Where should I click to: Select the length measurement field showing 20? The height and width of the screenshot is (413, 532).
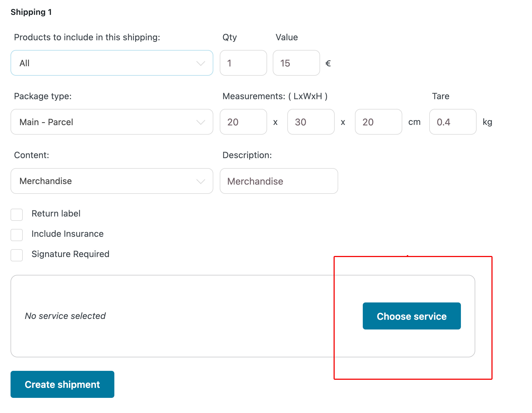(x=243, y=122)
